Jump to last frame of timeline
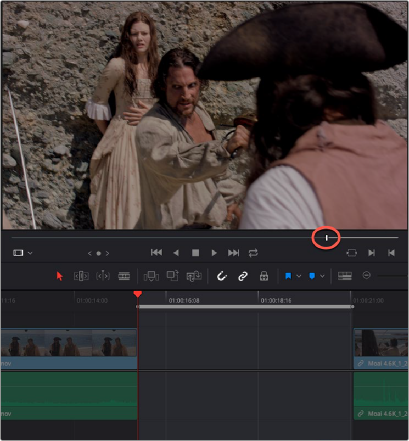409x441 pixels. click(233, 253)
